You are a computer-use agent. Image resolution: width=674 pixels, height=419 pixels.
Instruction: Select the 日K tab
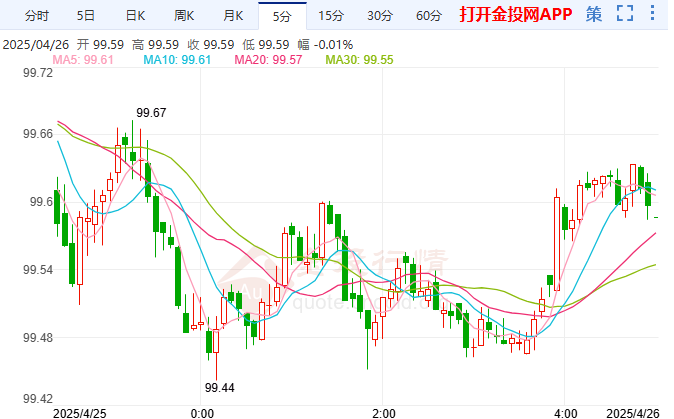click(x=135, y=16)
